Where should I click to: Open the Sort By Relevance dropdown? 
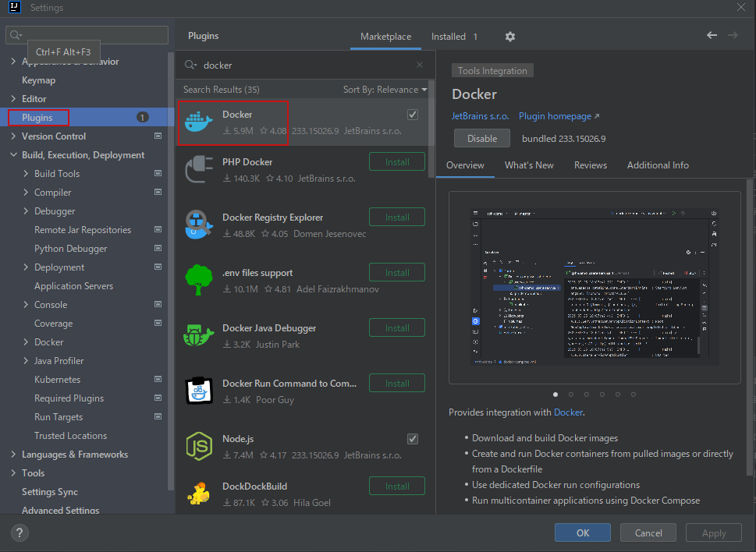pyautogui.click(x=385, y=90)
